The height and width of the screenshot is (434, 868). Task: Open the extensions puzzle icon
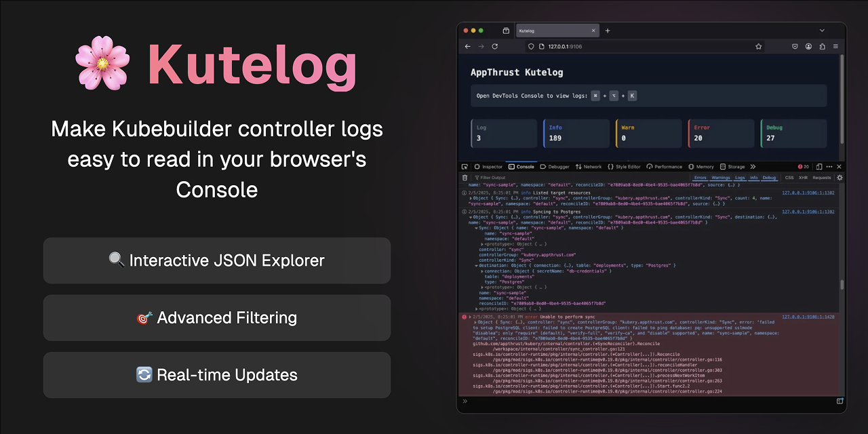pos(823,46)
